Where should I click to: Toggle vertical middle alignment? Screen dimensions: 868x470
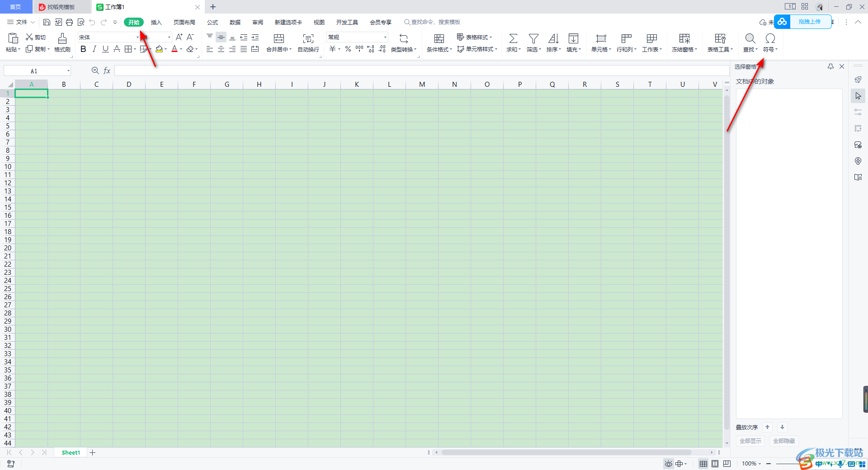tap(221, 38)
